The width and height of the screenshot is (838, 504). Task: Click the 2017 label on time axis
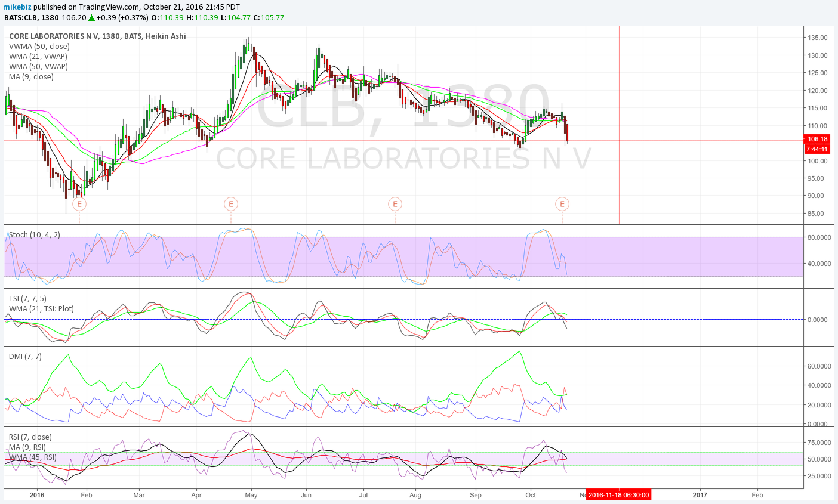(700, 494)
